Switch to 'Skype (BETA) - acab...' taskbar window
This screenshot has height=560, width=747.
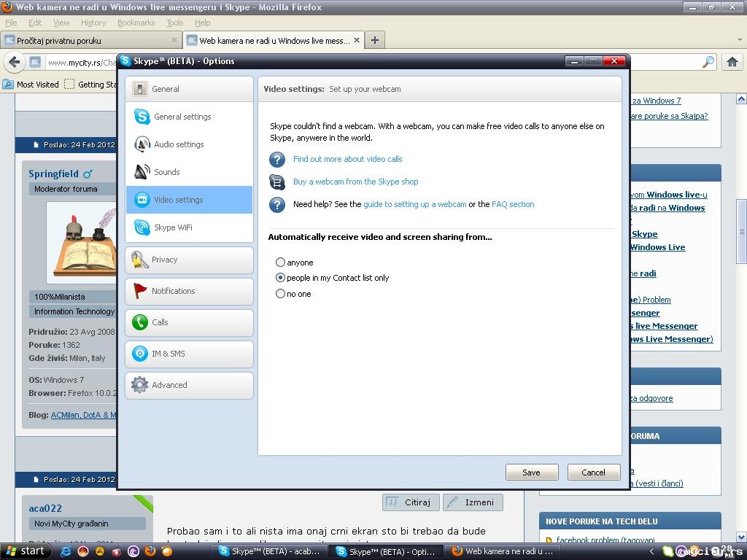click(270, 551)
